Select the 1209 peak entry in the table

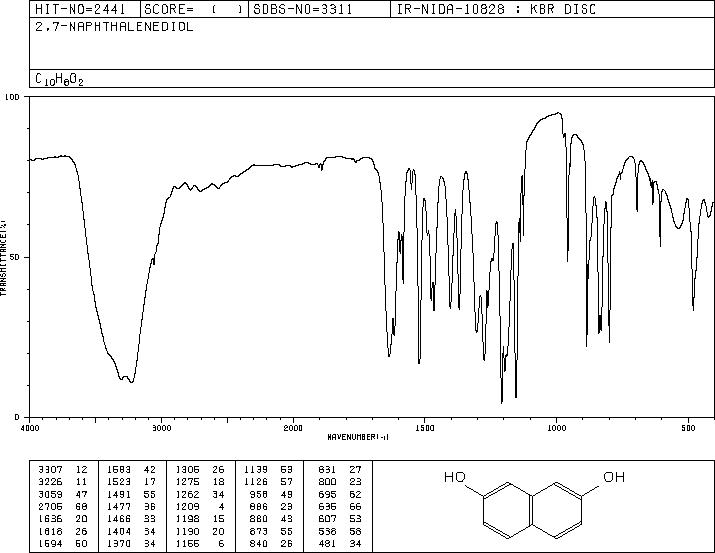(x=200, y=506)
